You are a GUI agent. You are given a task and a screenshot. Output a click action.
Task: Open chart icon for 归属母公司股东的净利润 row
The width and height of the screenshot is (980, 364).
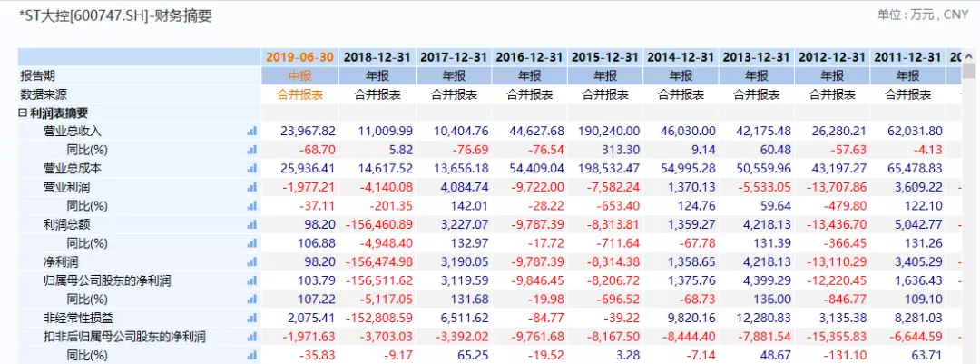[x=252, y=281]
